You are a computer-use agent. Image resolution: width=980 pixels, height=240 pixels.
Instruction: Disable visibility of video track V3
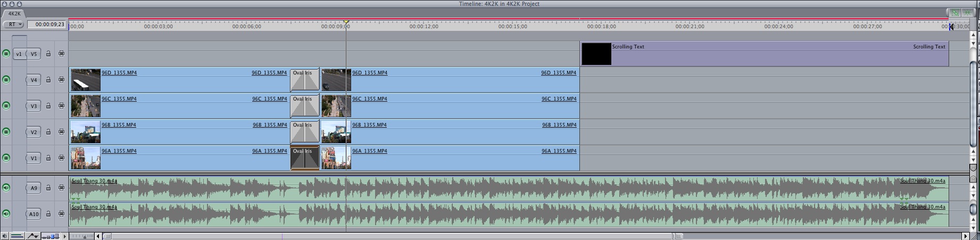click(6, 106)
